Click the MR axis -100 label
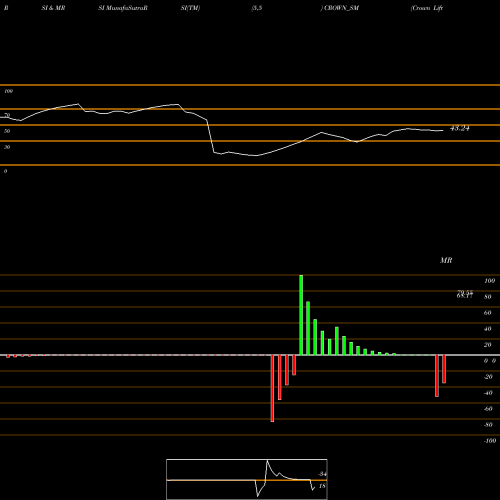 pos(490,441)
